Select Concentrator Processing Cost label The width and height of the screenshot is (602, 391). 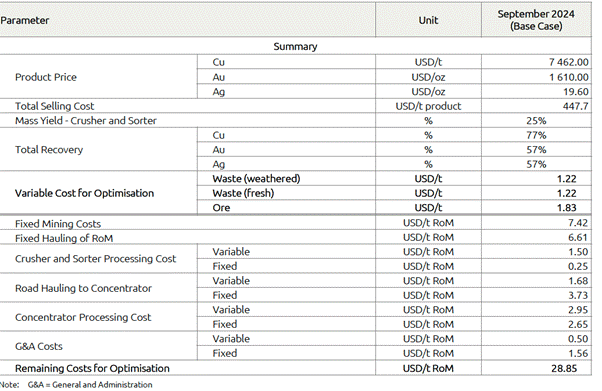pos(83,317)
